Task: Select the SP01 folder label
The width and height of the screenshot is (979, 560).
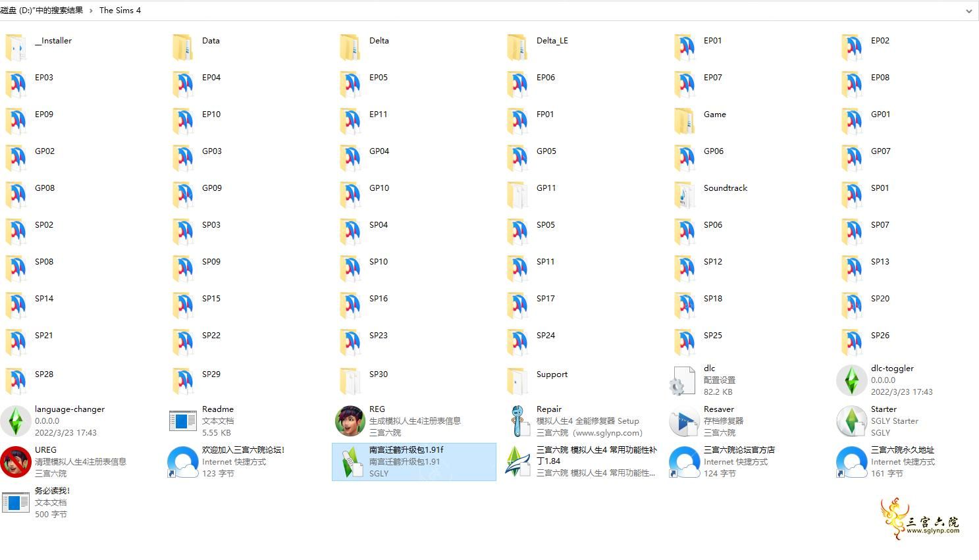Action: [880, 188]
